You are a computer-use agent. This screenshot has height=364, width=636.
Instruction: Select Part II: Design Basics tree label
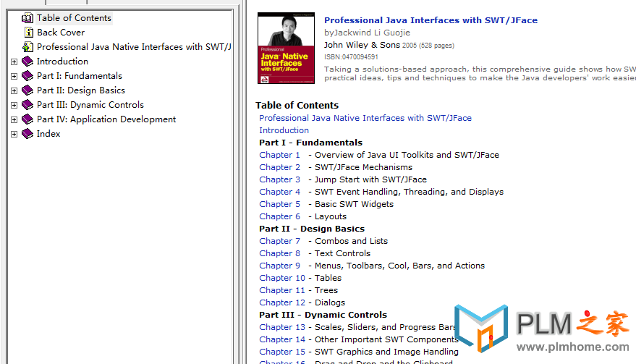click(x=81, y=90)
